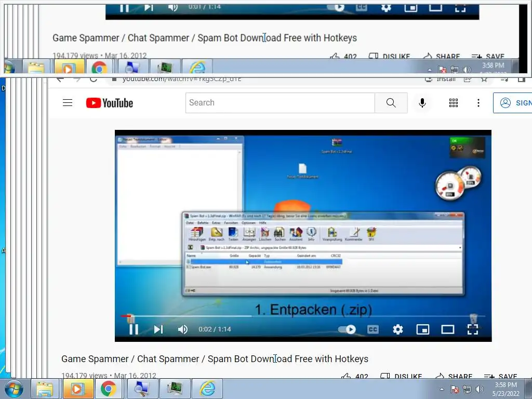
Task: Skip to next video in main player
Action: pos(158,329)
